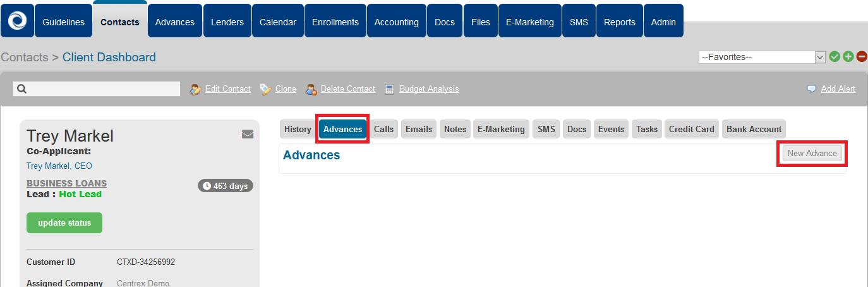Screen dimensions: 868x287
Task: Switch to the Emails tab
Action: pyautogui.click(x=419, y=129)
